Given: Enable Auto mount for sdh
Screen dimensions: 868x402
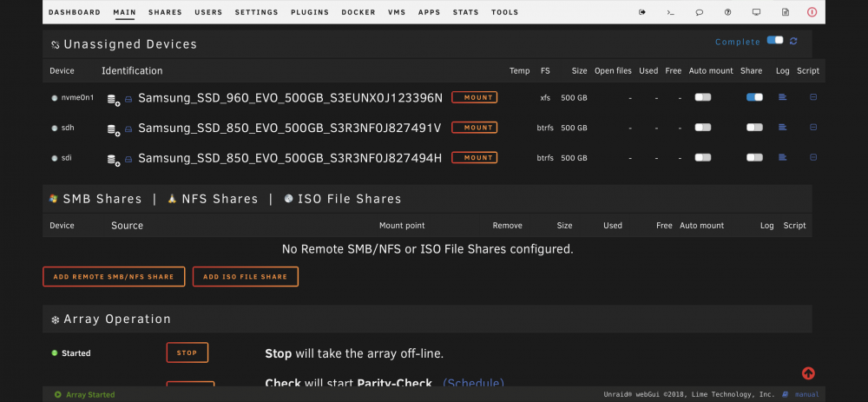Looking at the screenshot, I should click(703, 128).
